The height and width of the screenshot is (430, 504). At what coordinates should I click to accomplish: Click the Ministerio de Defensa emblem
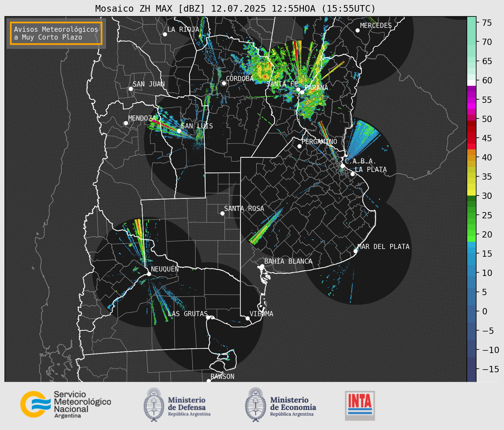point(154,405)
